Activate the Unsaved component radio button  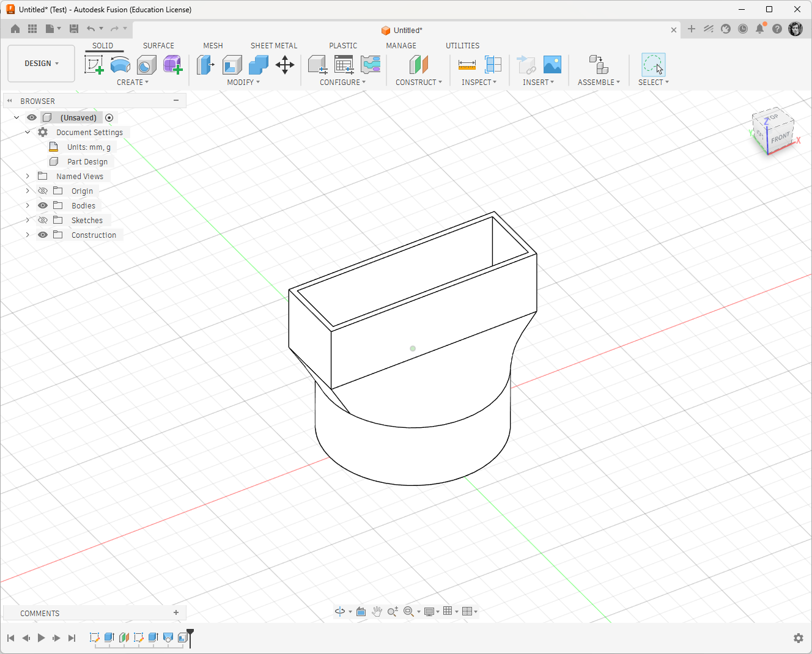tap(109, 117)
